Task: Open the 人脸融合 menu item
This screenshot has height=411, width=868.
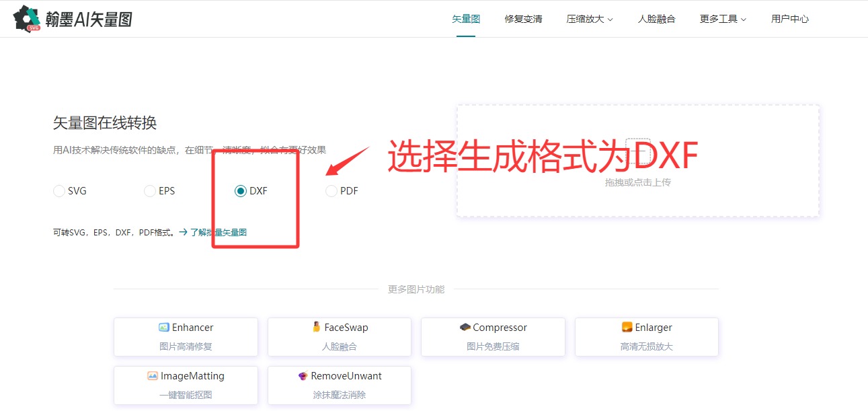Action: [656, 19]
